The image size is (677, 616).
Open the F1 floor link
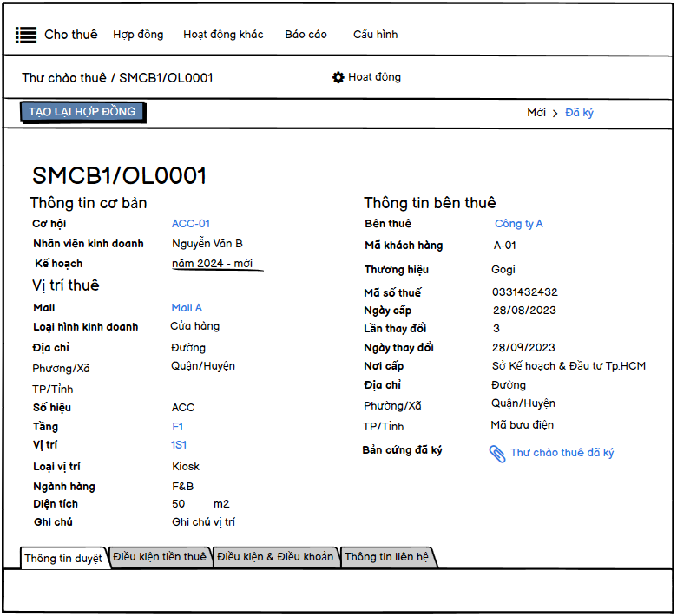coord(177,427)
